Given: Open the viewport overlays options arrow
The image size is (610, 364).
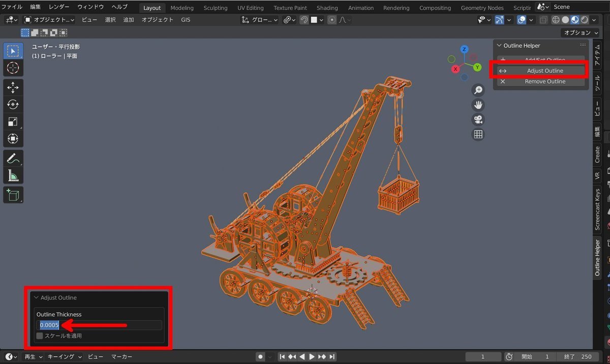Looking at the screenshot, I should tap(531, 20).
